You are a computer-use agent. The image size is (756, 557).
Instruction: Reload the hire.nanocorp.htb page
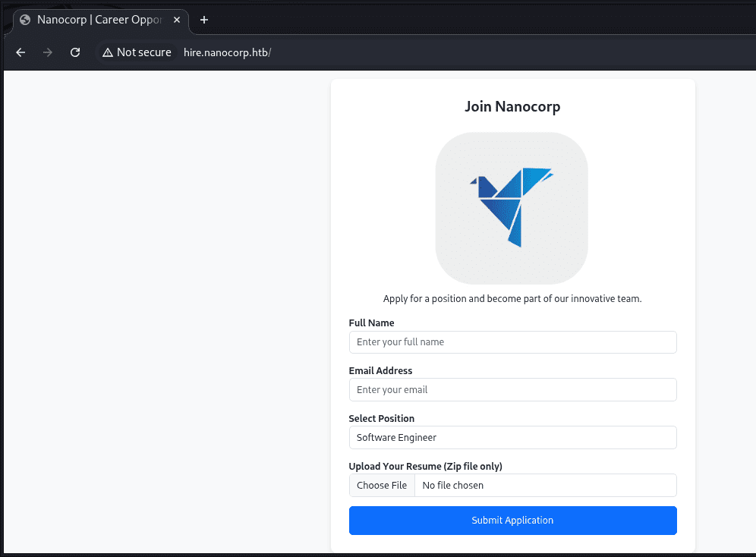pyautogui.click(x=75, y=52)
